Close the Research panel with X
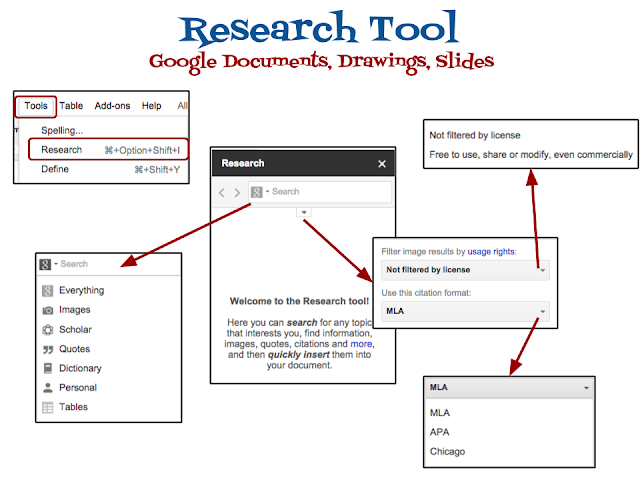 (382, 164)
